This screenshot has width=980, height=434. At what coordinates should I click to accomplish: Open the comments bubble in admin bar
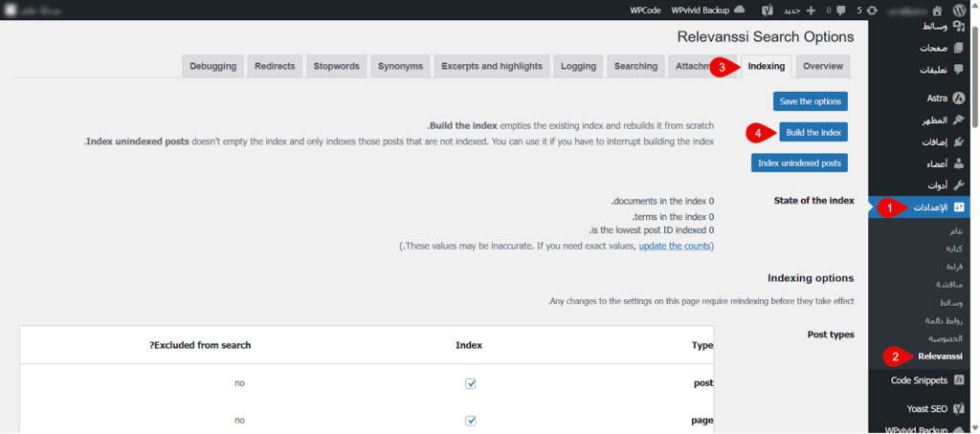840,10
